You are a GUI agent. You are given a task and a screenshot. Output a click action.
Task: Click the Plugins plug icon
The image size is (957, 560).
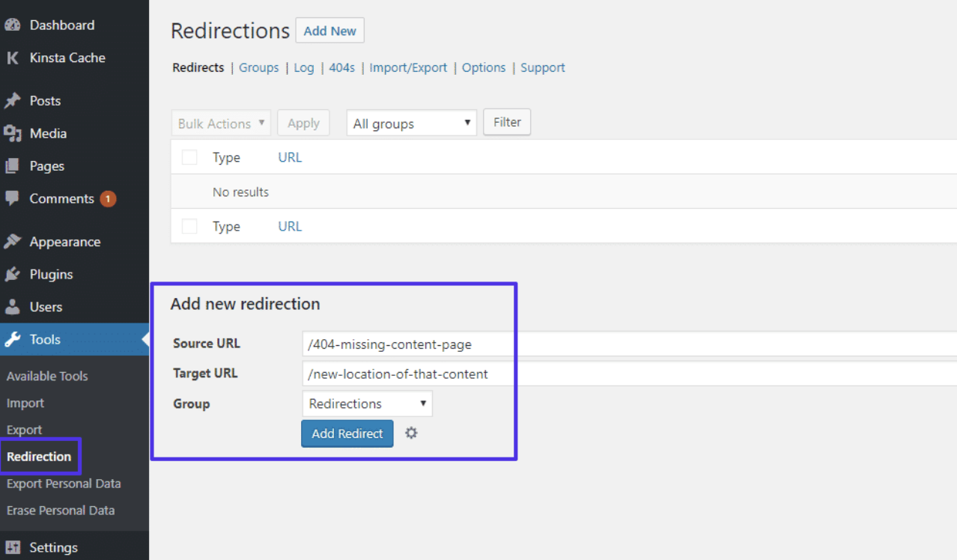click(x=12, y=274)
